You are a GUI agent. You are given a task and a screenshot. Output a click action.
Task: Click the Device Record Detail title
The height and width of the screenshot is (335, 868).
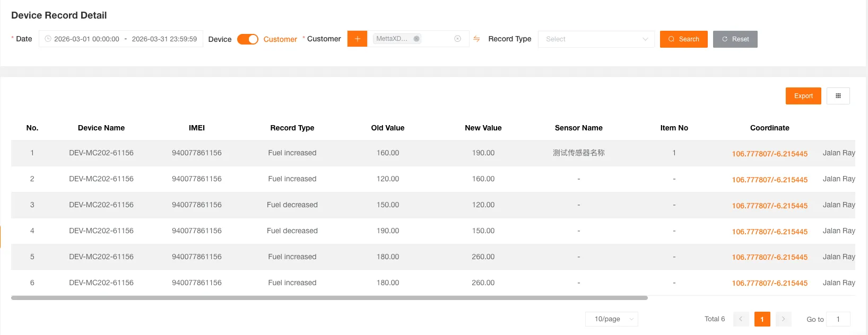tap(59, 15)
